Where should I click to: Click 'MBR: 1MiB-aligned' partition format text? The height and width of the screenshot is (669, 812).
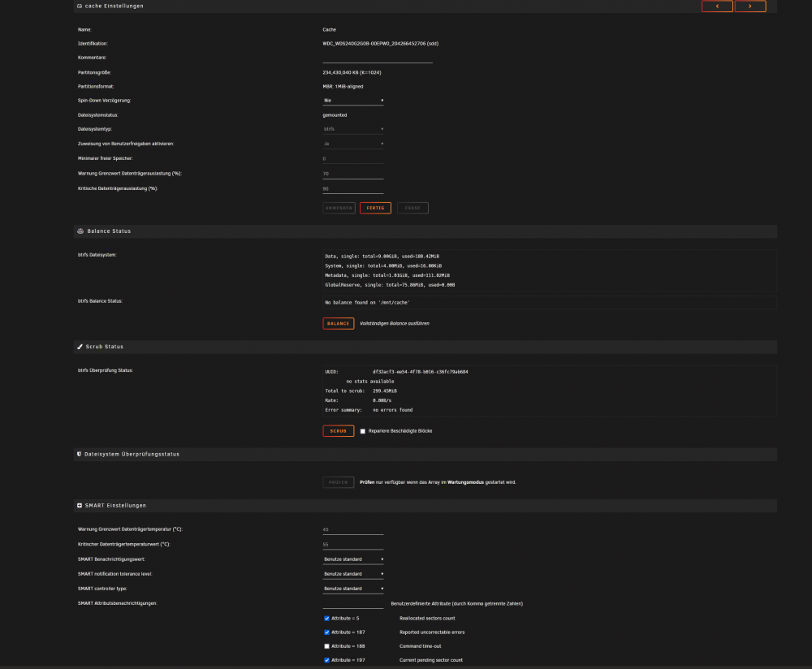[343, 87]
